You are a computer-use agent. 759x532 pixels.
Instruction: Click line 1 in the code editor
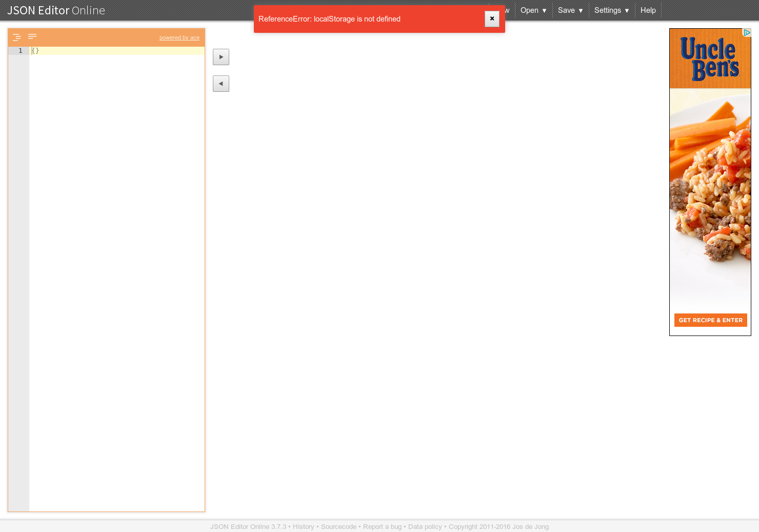pos(77,51)
